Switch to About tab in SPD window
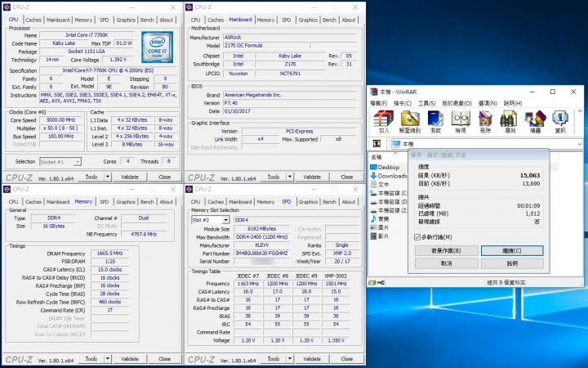Screen dimensions: 588x368 [x=349, y=202]
